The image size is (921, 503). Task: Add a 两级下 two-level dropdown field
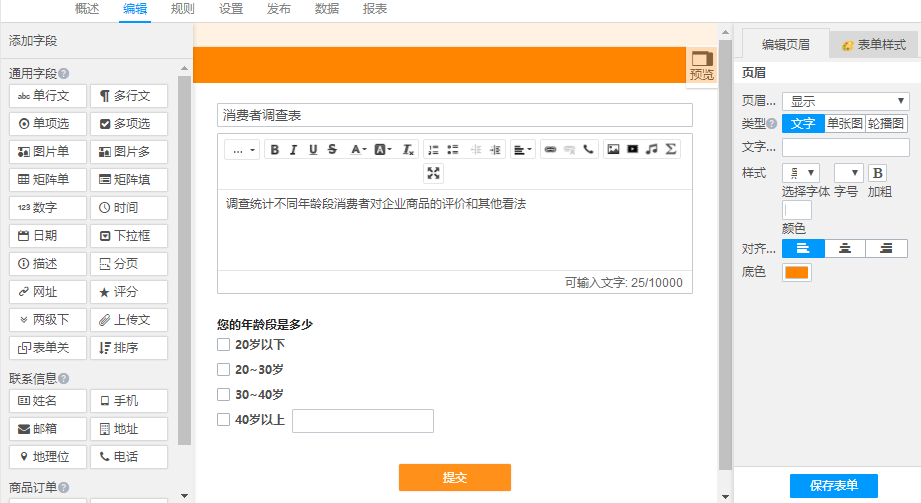coord(48,320)
